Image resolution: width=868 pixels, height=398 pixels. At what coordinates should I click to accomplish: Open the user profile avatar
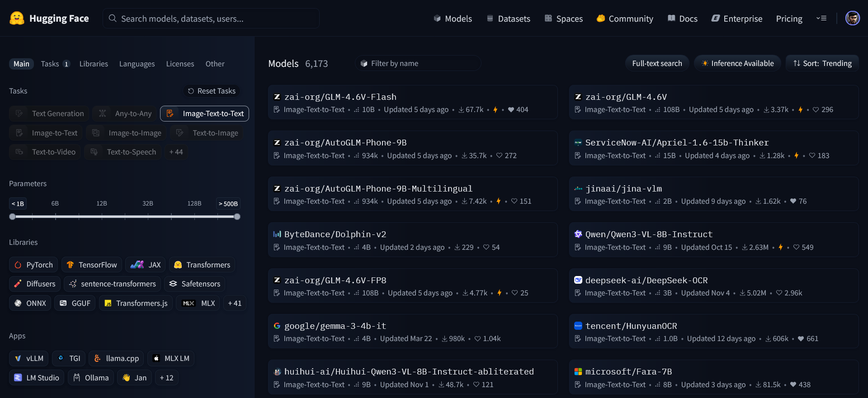tap(852, 18)
